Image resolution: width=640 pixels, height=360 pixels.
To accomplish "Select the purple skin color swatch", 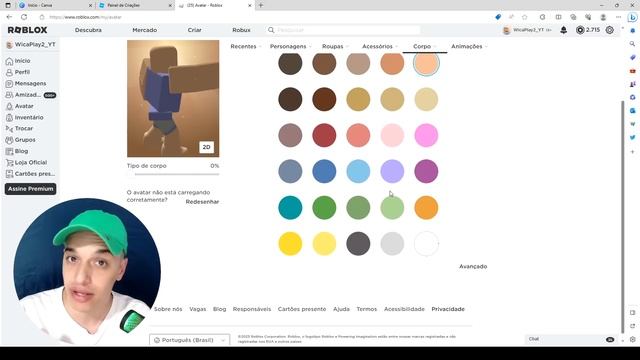I will pyautogui.click(x=426, y=171).
